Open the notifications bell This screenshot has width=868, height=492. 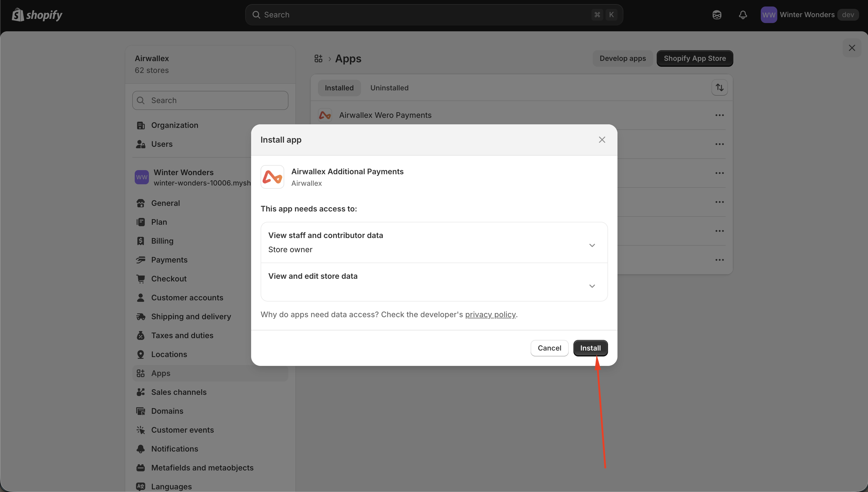[743, 15]
